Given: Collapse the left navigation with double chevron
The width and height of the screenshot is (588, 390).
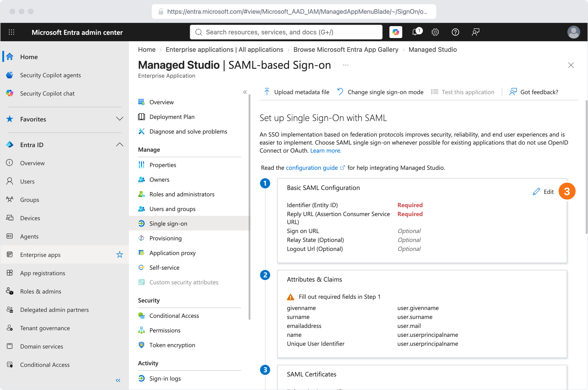Looking at the screenshot, I should tap(118, 381).
